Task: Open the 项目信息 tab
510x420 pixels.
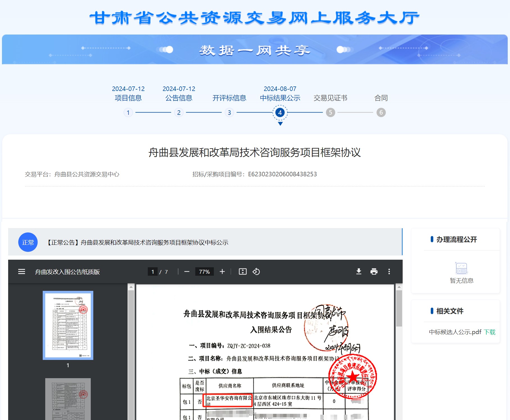Action: 128,98
